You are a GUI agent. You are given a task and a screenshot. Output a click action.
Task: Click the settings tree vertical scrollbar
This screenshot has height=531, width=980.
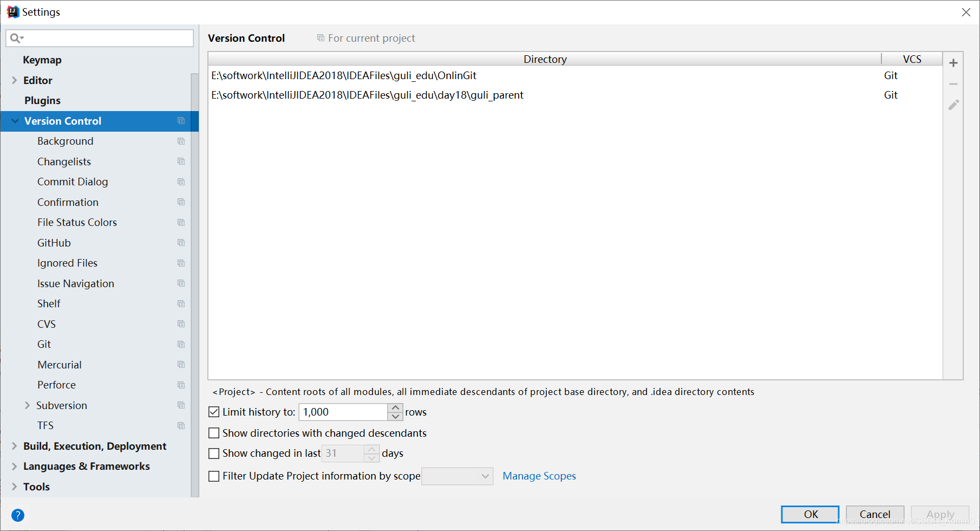[x=194, y=285]
